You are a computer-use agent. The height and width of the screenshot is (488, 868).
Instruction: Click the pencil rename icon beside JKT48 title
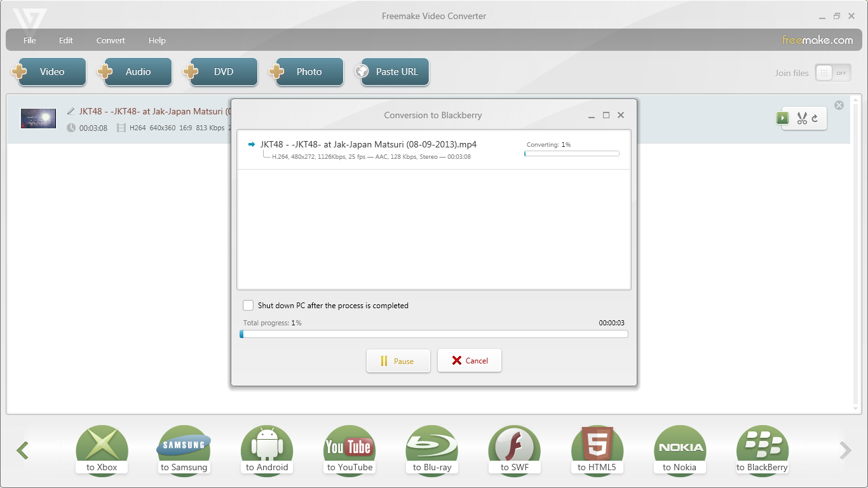(x=71, y=111)
